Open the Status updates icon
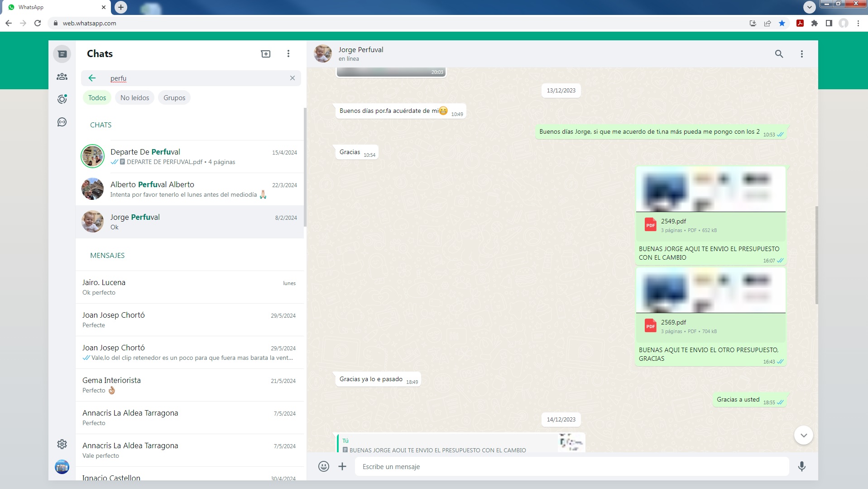Image resolution: width=868 pixels, height=489 pixels. pyautogui.click(x=62, y=99)
